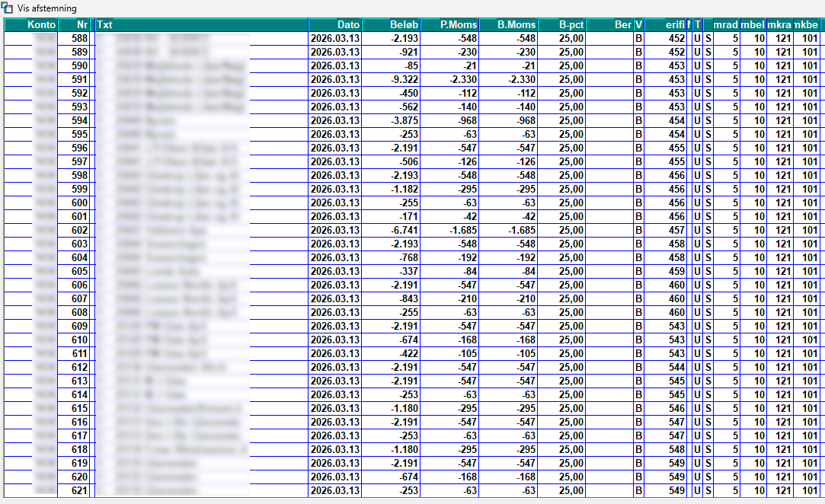Select row number 609

tap(80, 326)
